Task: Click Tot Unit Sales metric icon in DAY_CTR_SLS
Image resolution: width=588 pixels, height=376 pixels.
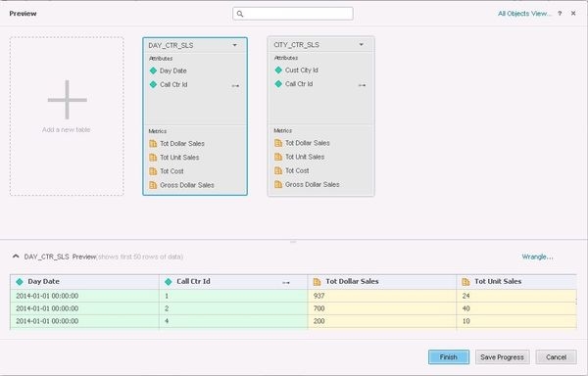Action: (x=153, y=158)
